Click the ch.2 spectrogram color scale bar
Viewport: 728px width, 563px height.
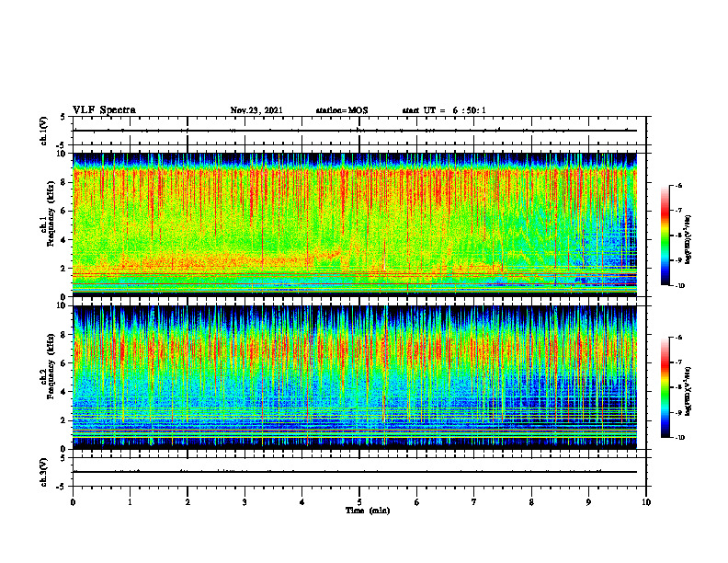[x=665, y=387]
